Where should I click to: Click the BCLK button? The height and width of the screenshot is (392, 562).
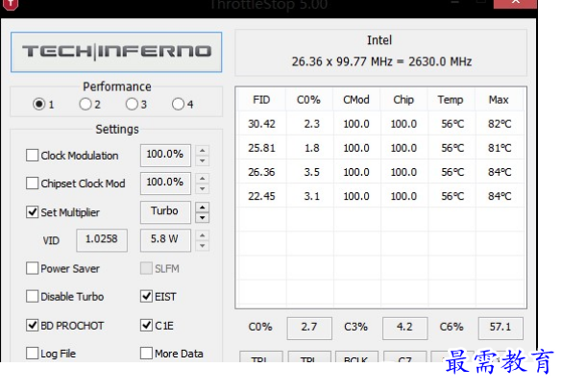click(356, 356)
